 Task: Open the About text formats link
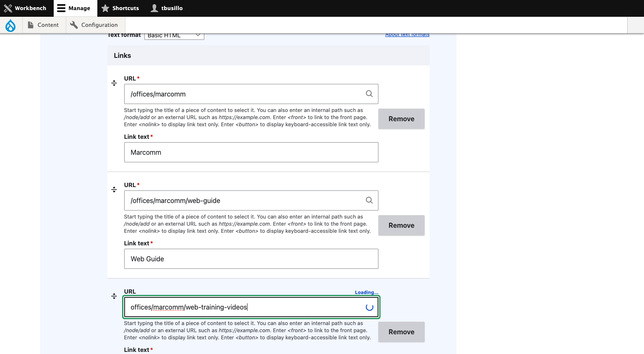[x=407, y=34]
